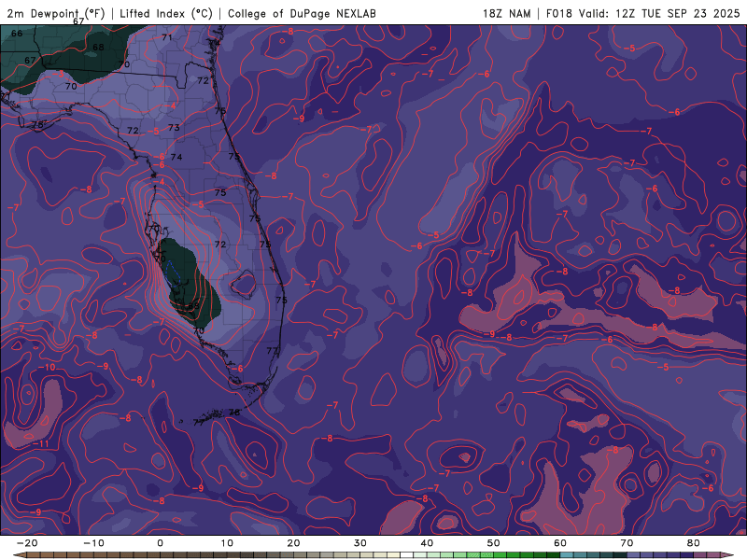Click the 0 label on the color scale

coord(160,543)
